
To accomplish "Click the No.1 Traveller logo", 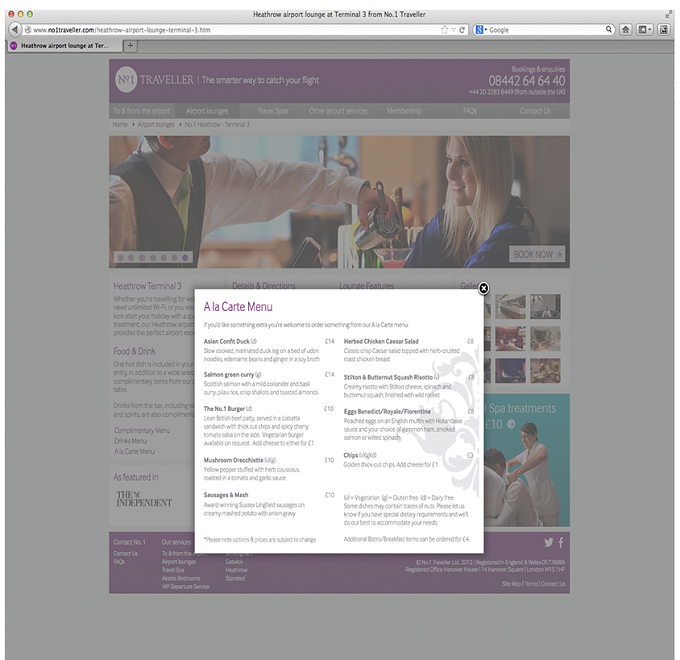I will 155,80.
